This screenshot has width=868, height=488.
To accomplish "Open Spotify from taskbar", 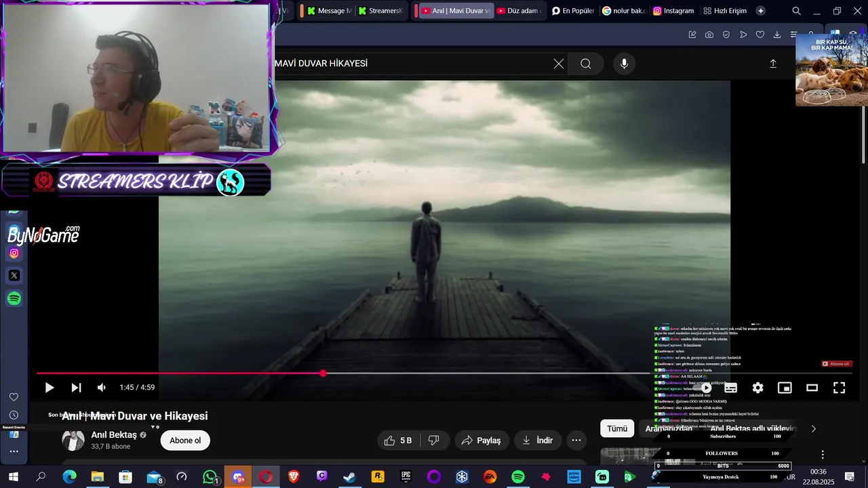I will (x=518, y=477).
